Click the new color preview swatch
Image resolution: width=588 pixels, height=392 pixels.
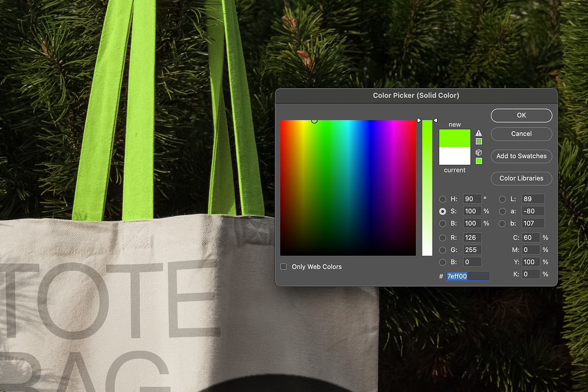455,138
